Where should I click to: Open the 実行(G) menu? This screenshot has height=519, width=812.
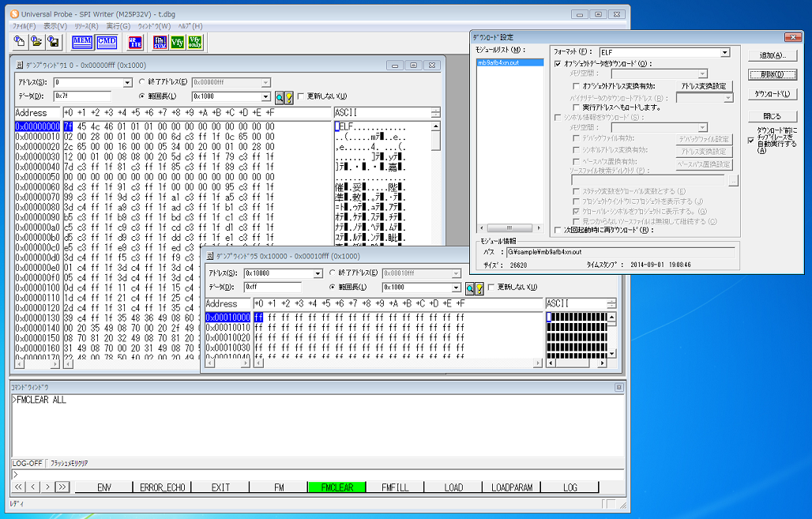pyautogui.click(x=118, y=26)
